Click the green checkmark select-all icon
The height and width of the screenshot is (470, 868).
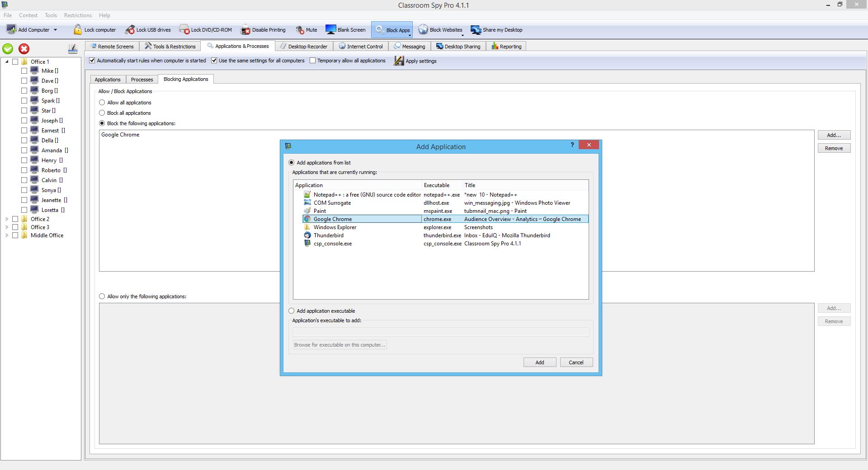(8, 49)
